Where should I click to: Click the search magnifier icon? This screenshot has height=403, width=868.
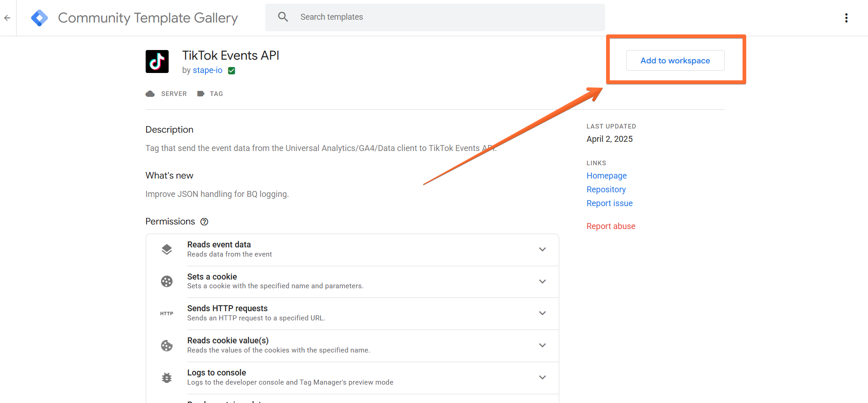[283, 17]
